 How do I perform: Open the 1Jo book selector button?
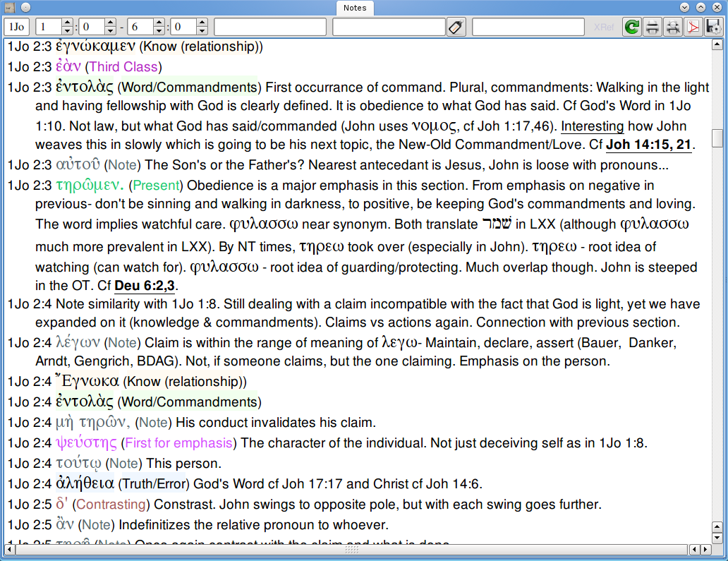[17, 27]
